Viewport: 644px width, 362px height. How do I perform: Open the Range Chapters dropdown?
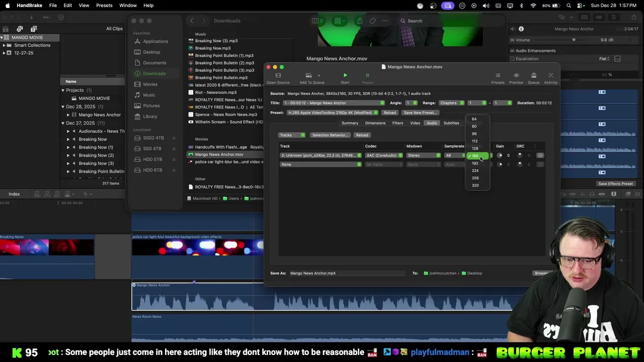(451, 103)
